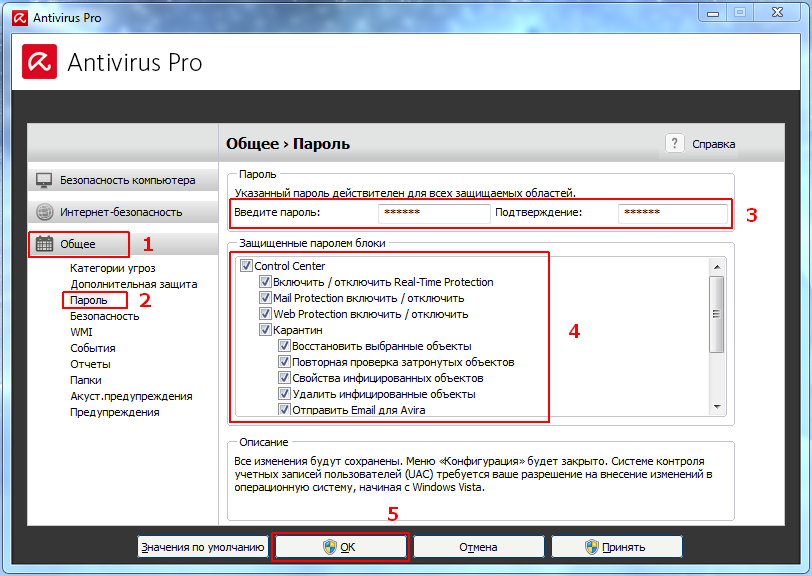Click the protected blocks list scrollbar thumb
Image resolution: width=812 pixels, height=576 pixels.
click(717, 314)
